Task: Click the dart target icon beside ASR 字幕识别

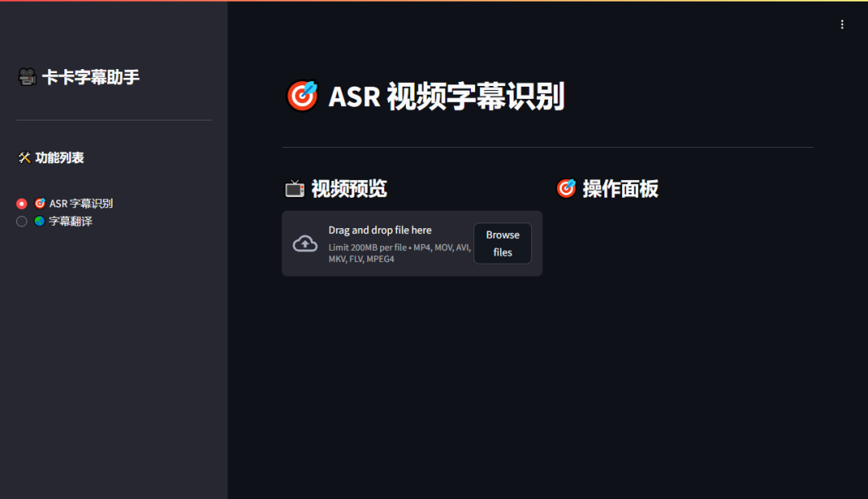Action: (41, 203)
